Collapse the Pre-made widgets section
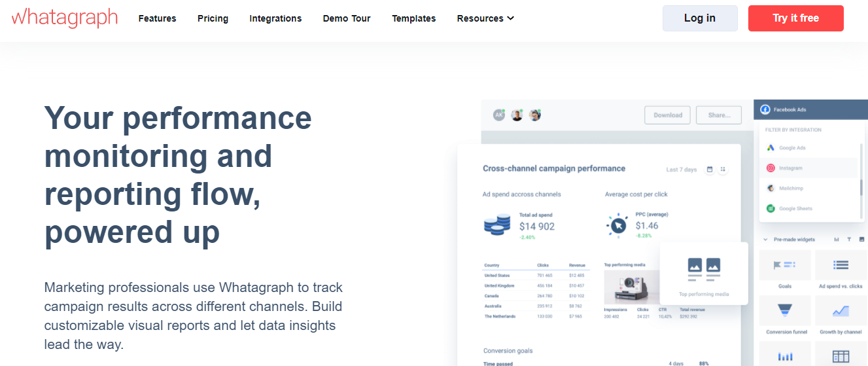This screenshot has height=366, width=868. 765,240
